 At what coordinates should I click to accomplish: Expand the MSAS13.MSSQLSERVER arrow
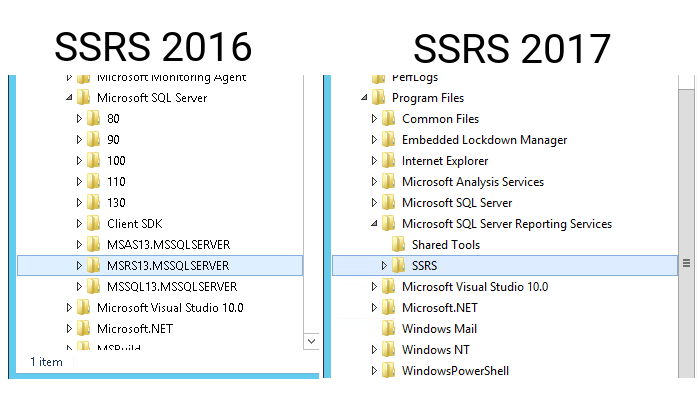click(79, 245)
